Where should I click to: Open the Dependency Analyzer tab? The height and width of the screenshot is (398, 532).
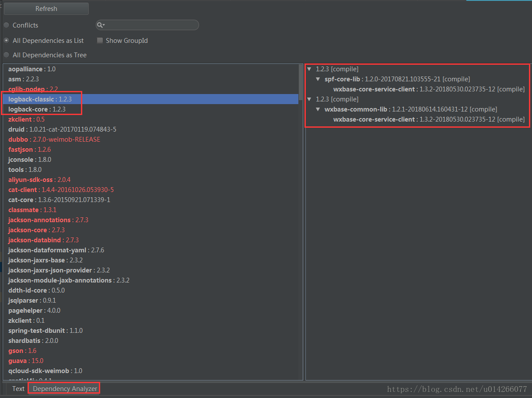point(65,388)
